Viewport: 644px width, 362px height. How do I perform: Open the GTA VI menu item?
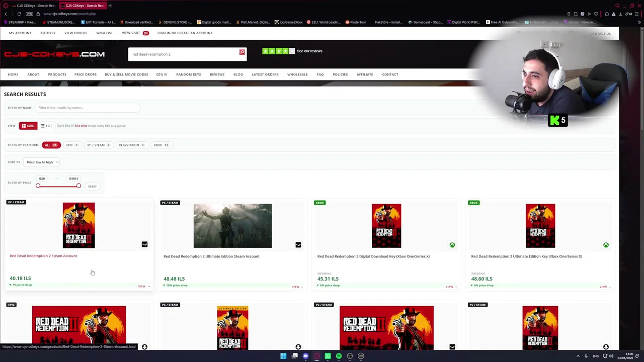point(162,74)
